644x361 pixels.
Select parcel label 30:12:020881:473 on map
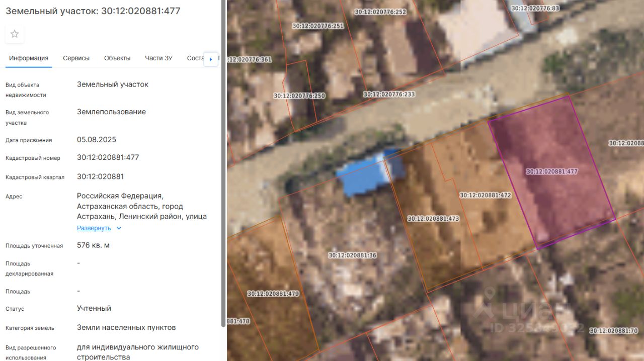click(x=433, y=219)
